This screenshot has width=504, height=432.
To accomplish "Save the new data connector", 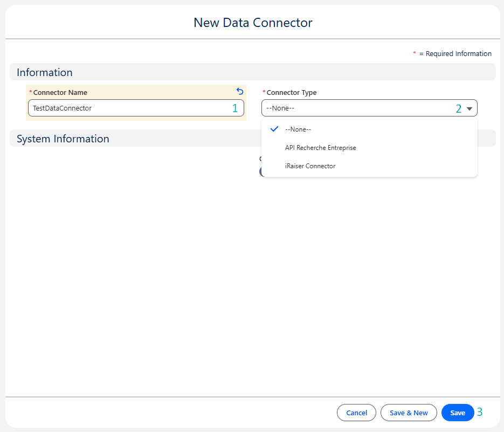I will point(457,412).
